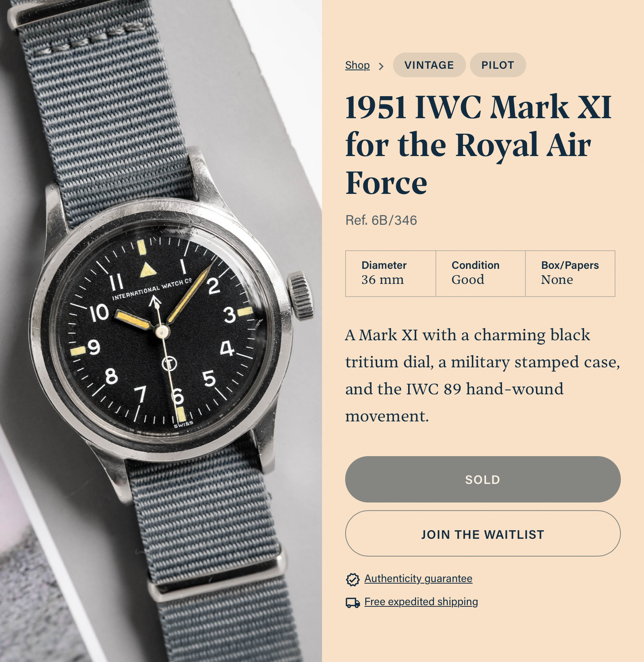This screenshot has width=644, height=662.
Task: Click the watch crown in the photo
Action: [300, 296]
